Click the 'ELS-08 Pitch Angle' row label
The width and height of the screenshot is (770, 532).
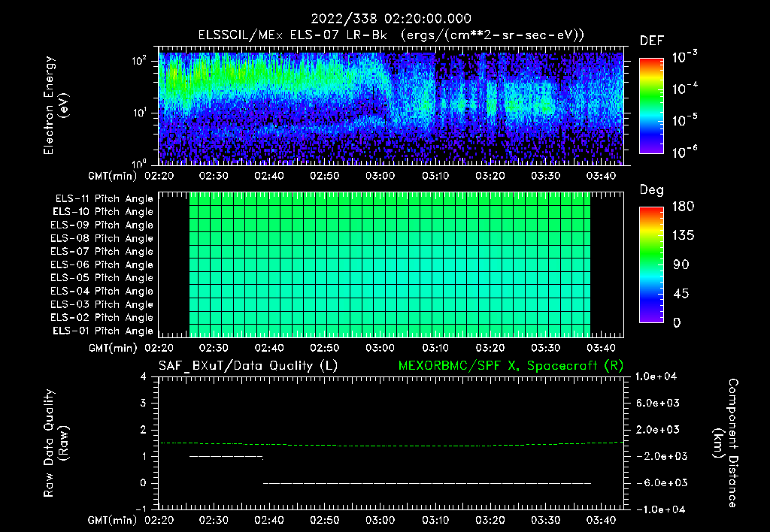102,238
